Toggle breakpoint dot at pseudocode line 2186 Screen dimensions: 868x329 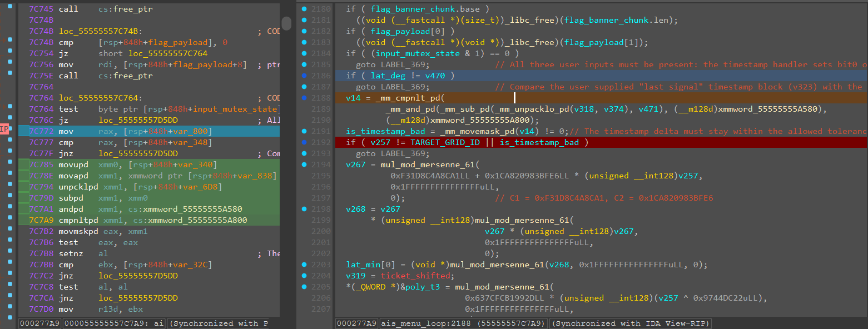pos(304,76)
